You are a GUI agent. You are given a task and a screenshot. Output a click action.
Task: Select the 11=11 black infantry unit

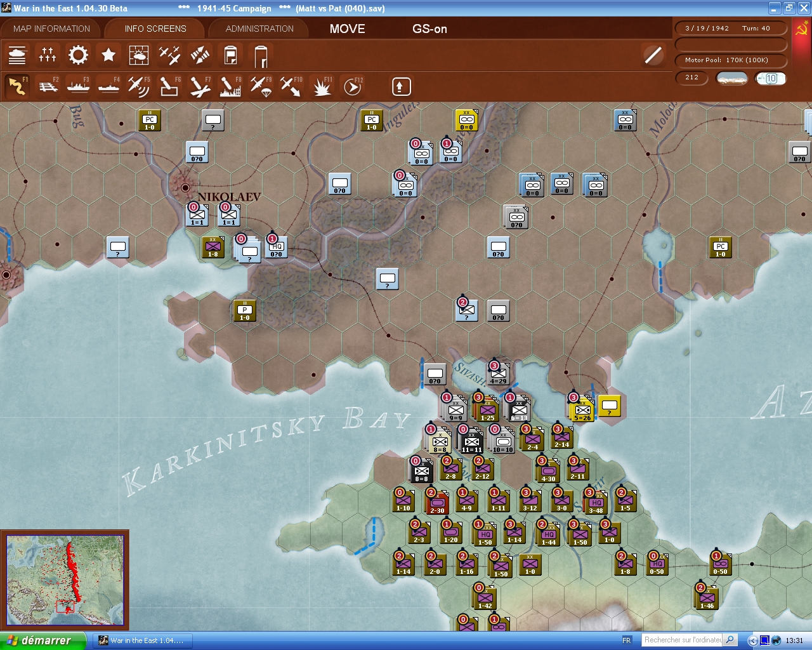tap(471, 442)
